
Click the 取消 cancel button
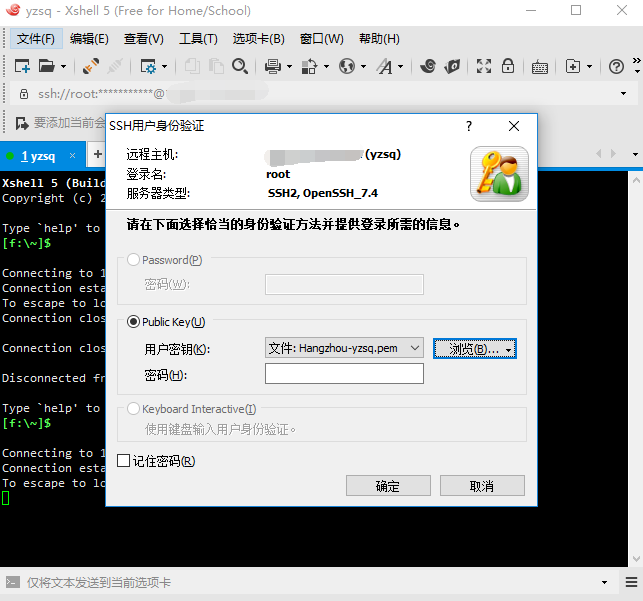pos(482,486)
